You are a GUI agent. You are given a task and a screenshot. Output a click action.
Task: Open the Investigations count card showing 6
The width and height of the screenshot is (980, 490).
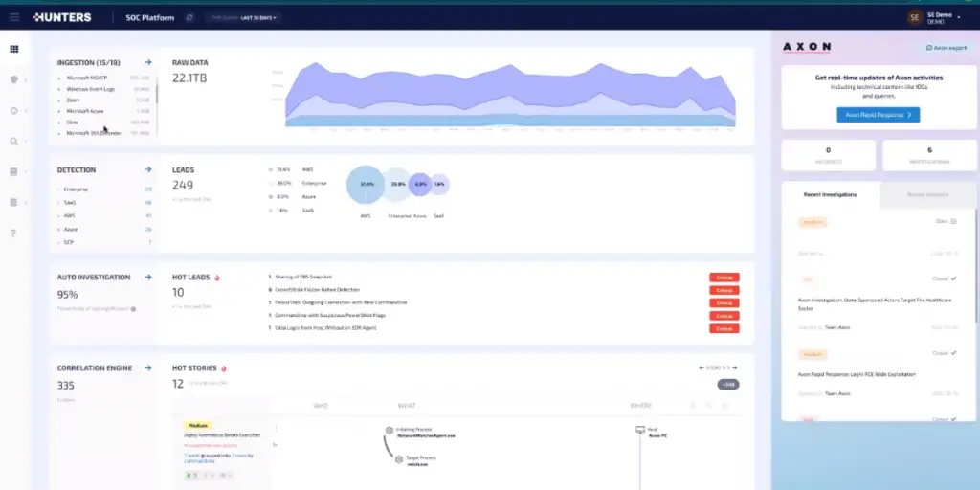coord(929,155)
